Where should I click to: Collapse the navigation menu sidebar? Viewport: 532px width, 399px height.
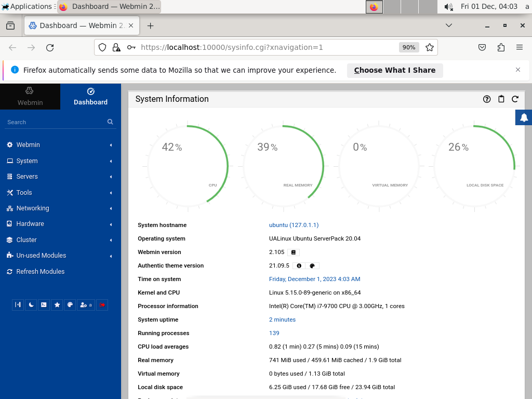[x=18, y=305]
